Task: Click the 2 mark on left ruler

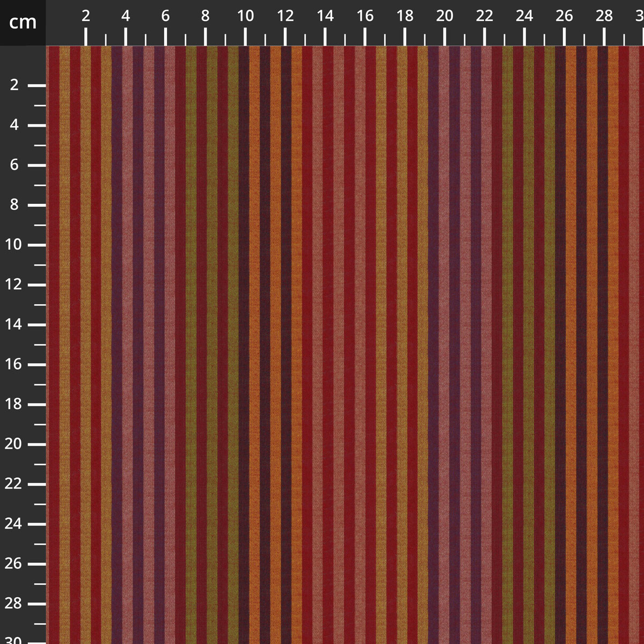Action: 14,85
